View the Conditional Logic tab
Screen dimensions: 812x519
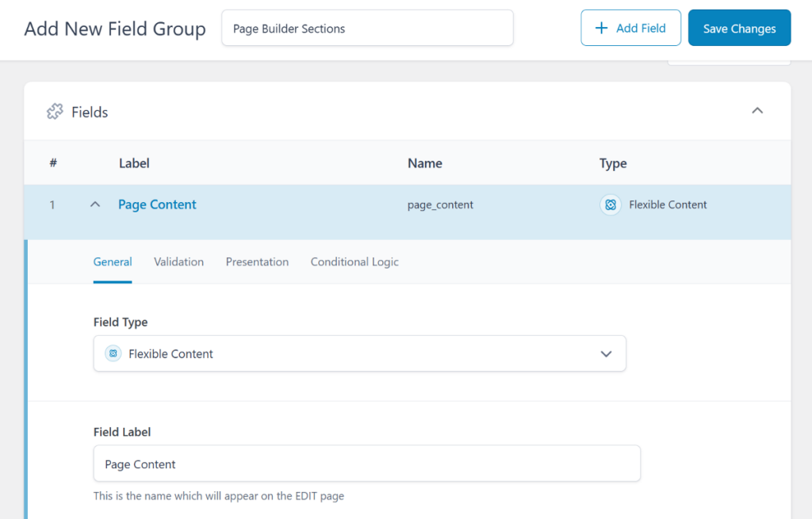(354, 261)
